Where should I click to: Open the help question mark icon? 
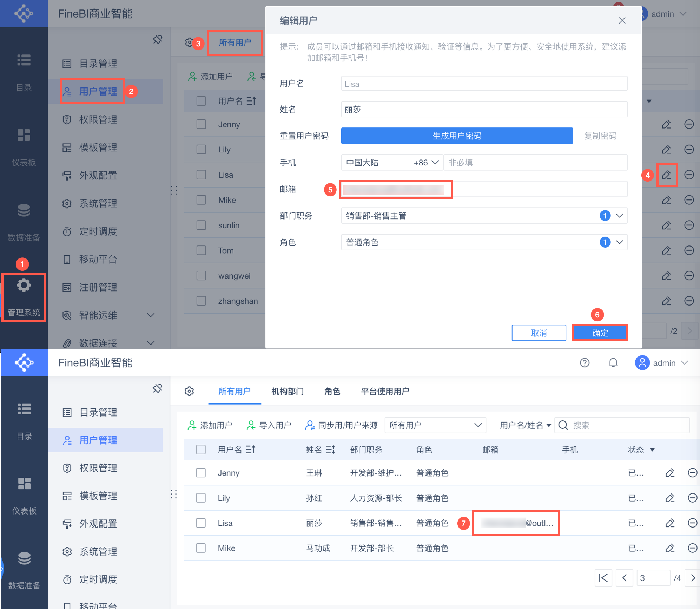tap(585, 362)
